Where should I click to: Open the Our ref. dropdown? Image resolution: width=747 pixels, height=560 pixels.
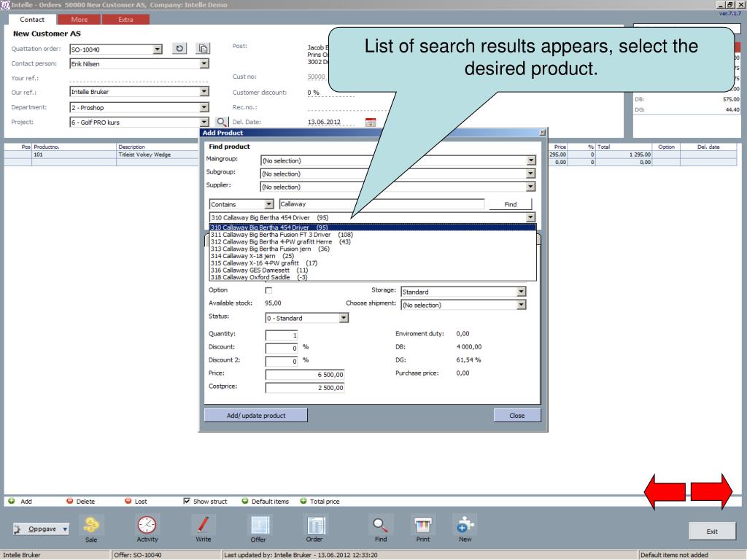point(204,91)
